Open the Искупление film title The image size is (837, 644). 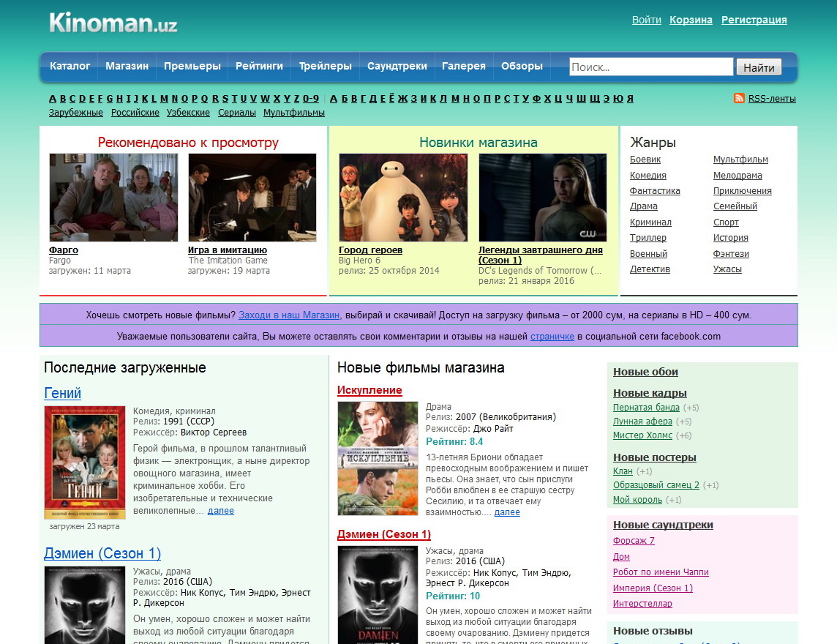369,390
